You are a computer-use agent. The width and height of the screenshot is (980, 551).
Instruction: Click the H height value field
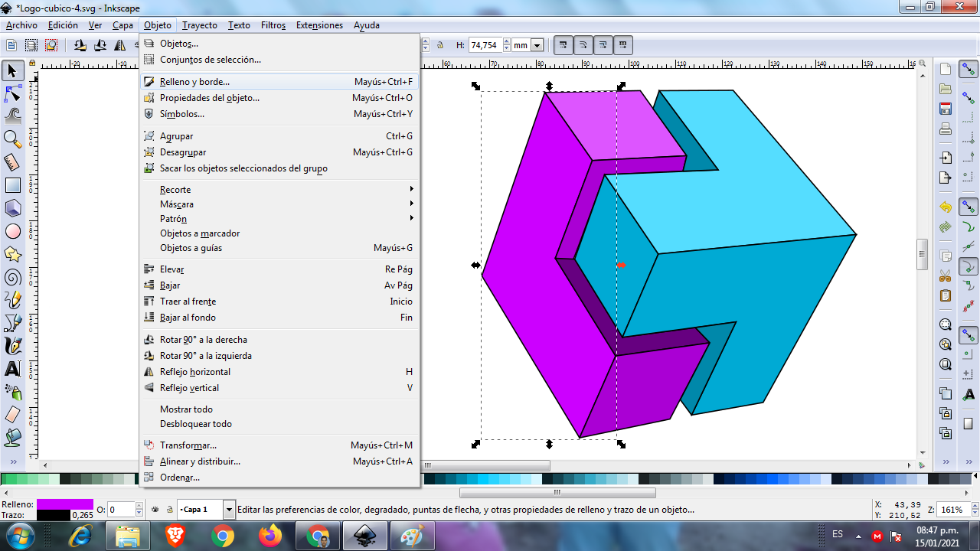click(x=485, y=45)
